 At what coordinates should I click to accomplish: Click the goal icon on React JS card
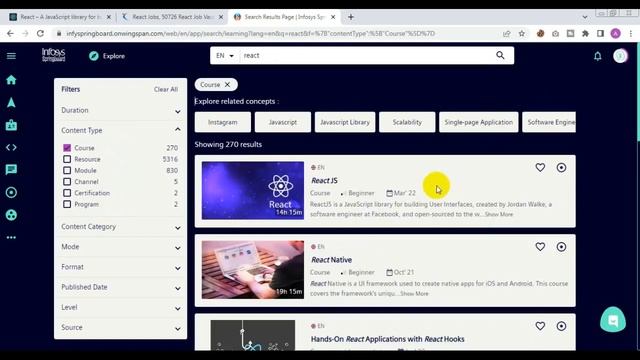[561, 167]
